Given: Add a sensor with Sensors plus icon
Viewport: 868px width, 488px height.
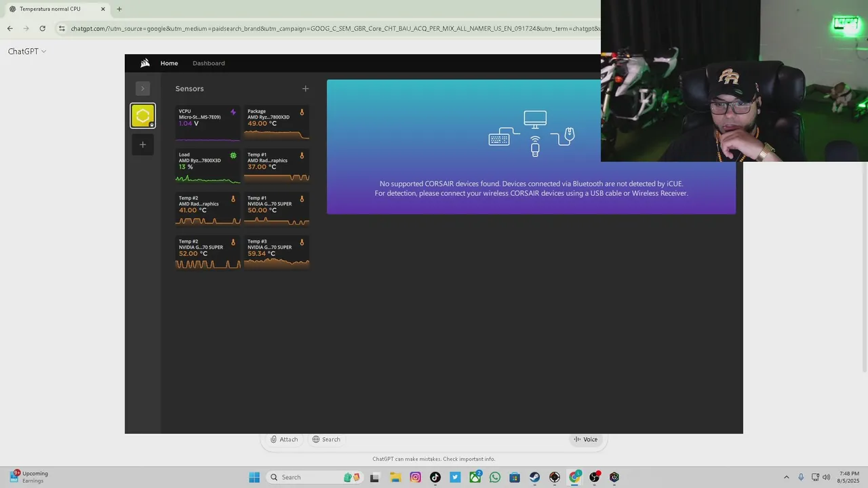Looking at the screenshot, I should [x=305, y=89].
